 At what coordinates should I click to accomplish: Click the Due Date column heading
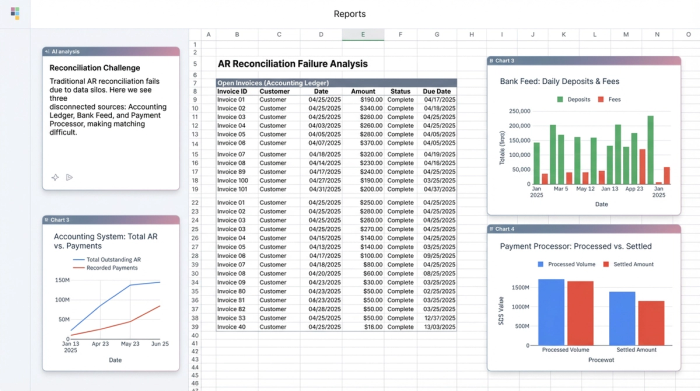point(437,92)
